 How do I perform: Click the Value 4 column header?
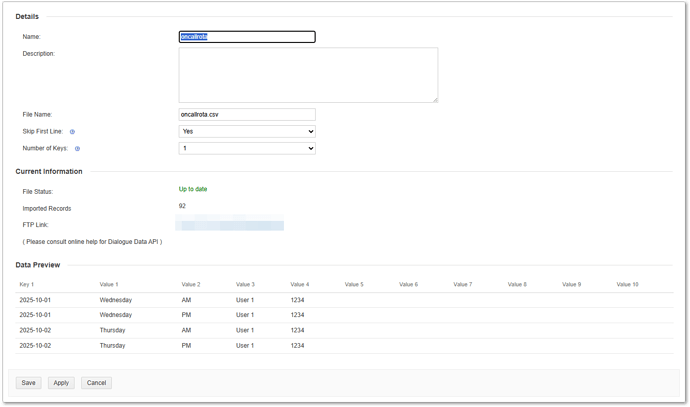click(300, 285)
